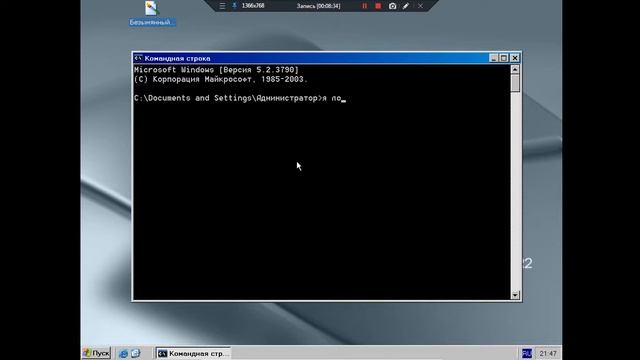Image resolution: width=640 pixels, height=360 pixels.
Task: Pause the screen recording
Action: tap(364, 6)
